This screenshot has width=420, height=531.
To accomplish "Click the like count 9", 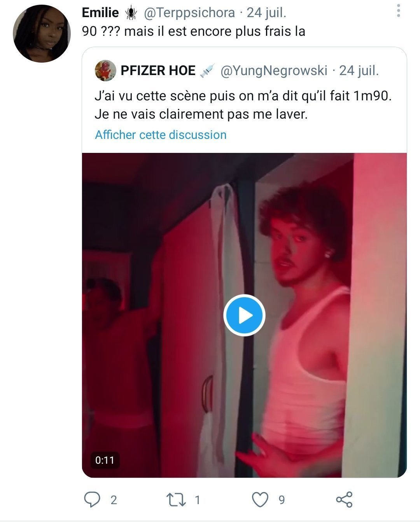I will 282,500.
